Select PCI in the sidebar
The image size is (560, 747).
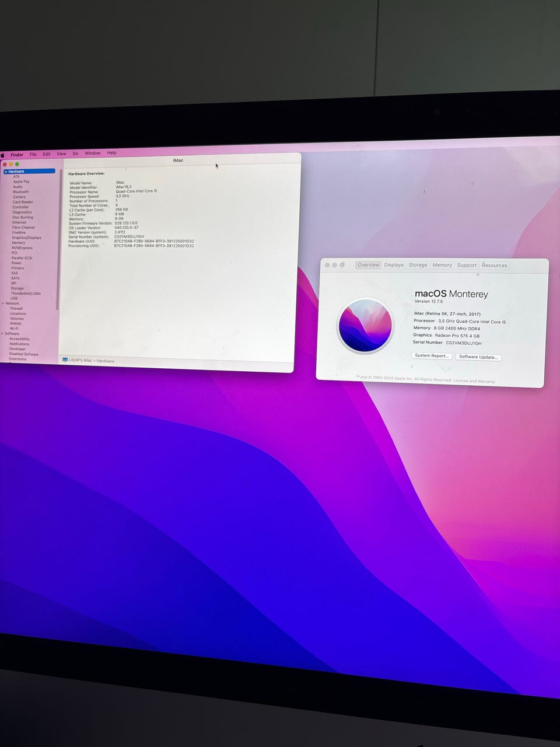[x=15, y=253]
